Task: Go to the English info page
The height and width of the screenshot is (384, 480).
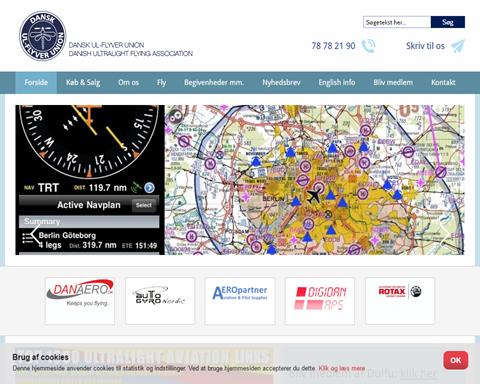Action: [x=337, y=83]
